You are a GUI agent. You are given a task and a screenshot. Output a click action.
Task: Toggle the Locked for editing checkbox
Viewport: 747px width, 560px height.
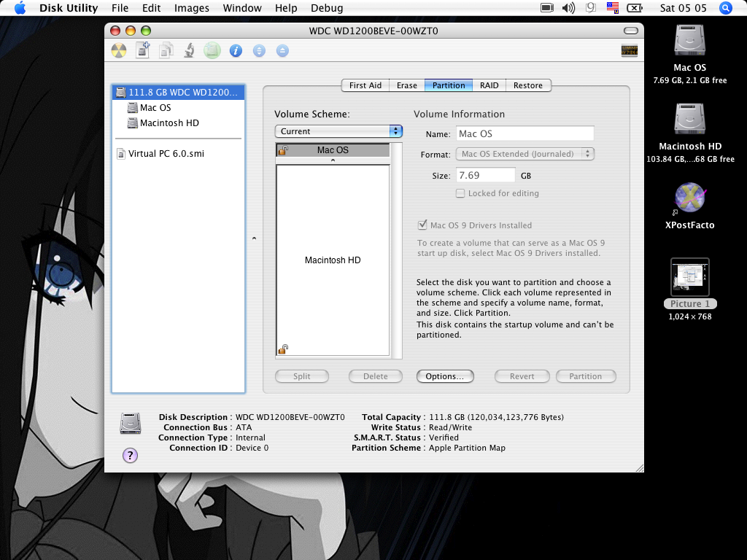460,193
